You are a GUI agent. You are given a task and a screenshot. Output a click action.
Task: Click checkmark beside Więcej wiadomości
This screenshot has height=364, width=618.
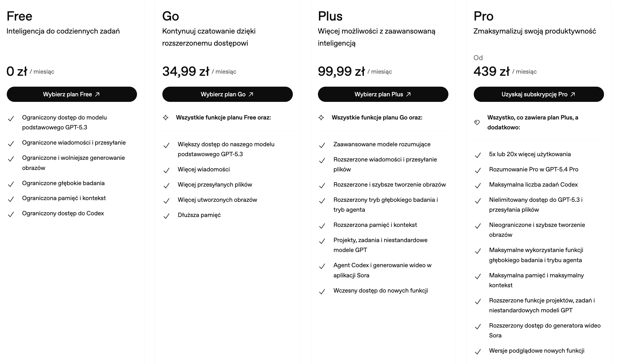coord(166,170)
